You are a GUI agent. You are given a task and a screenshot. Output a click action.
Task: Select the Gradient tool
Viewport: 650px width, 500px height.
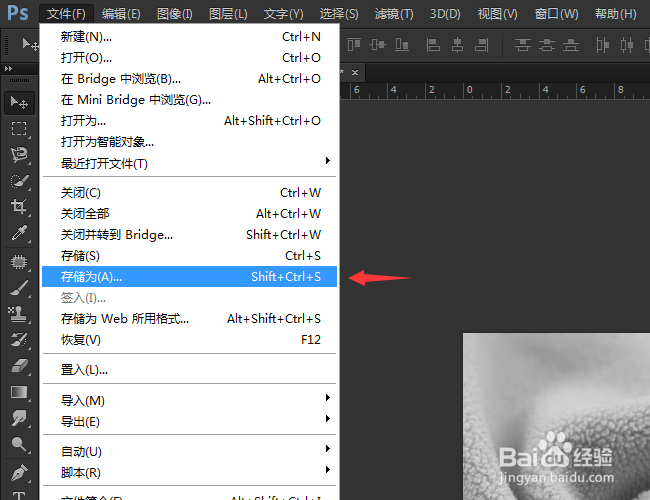(19, 392)
